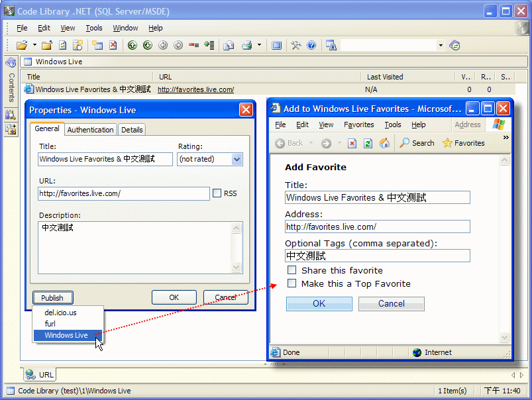Viewport: 532px width, 400px height.
Task: Click Cancel in the Add Favorite page
Action: (391, 304)
